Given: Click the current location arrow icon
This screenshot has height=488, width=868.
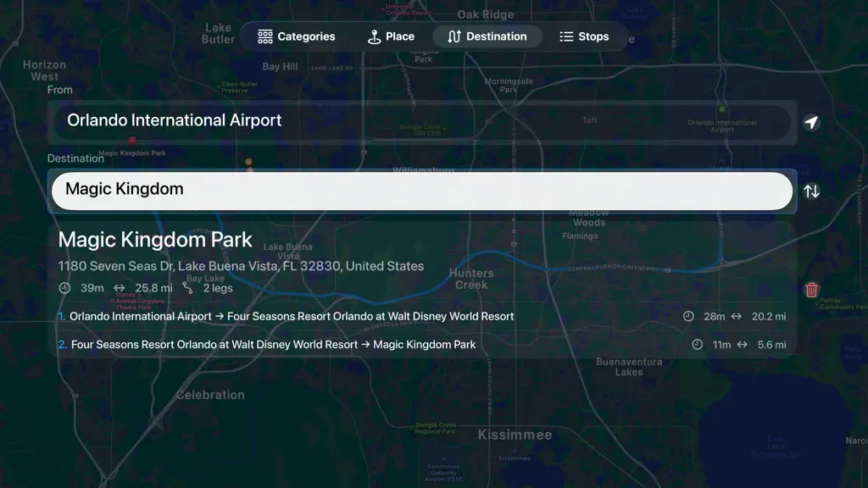Looking at the screenshot, I should click(811, 122).
